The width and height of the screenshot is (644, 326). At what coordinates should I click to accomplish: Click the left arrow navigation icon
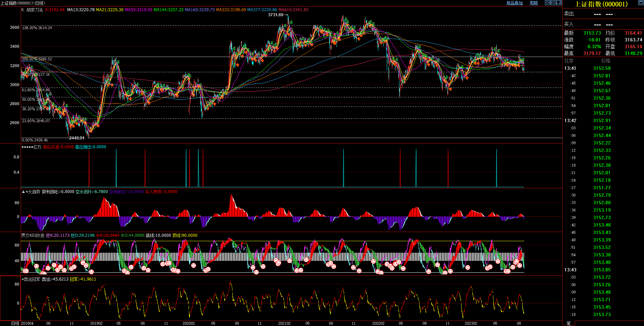tap(547, 3)
